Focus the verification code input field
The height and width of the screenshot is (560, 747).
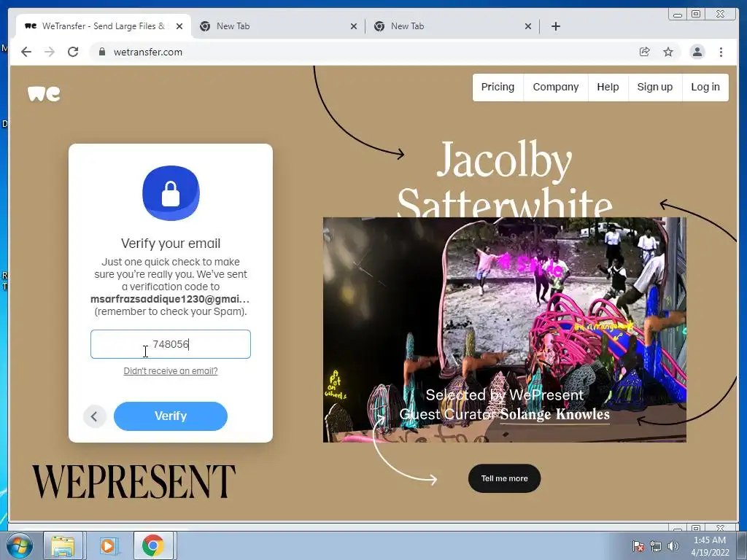(171, 344)
